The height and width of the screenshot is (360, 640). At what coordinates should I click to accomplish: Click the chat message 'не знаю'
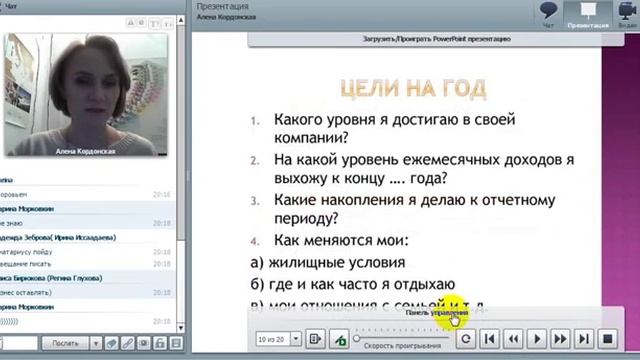tap(11, 223)
